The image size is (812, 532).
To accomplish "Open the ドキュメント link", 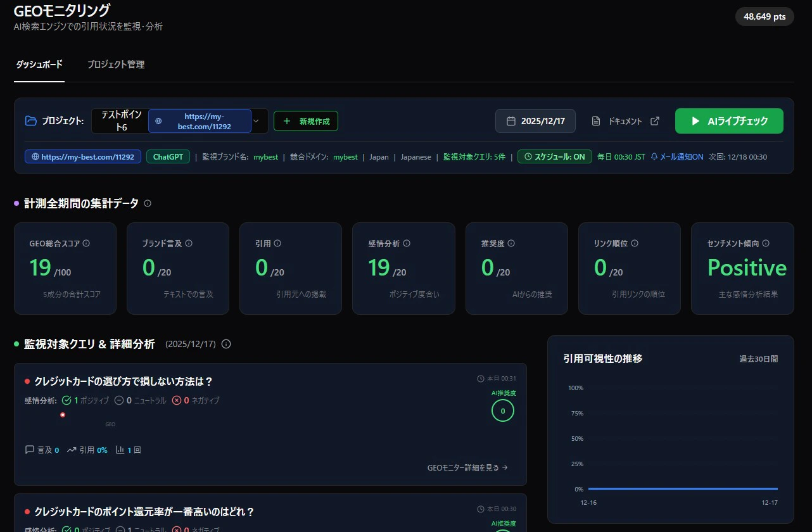I will [625, 122].
